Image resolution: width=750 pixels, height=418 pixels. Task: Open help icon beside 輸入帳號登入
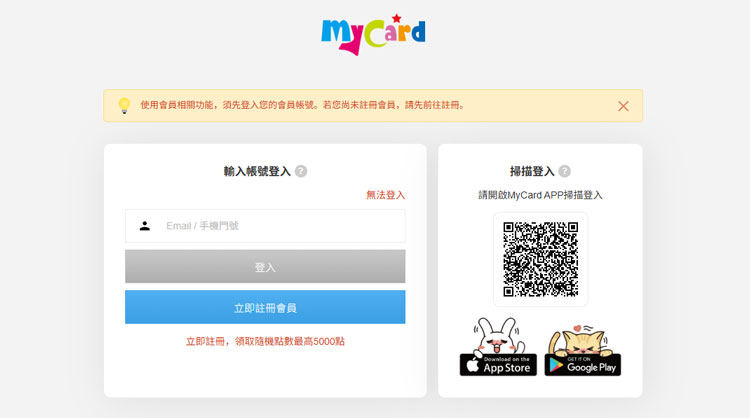301,171
